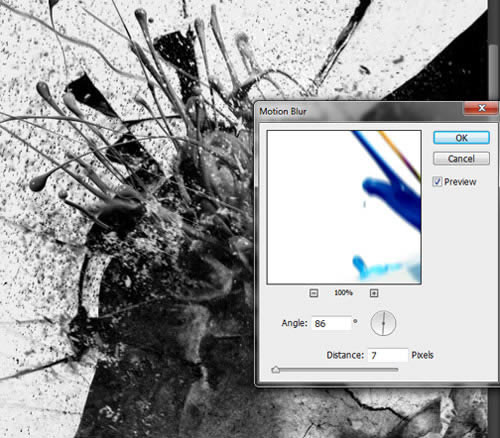Viewport: 500px width, 438px height.
Task: Zoom out the Motion Blur preview
Action: (314, 293)
